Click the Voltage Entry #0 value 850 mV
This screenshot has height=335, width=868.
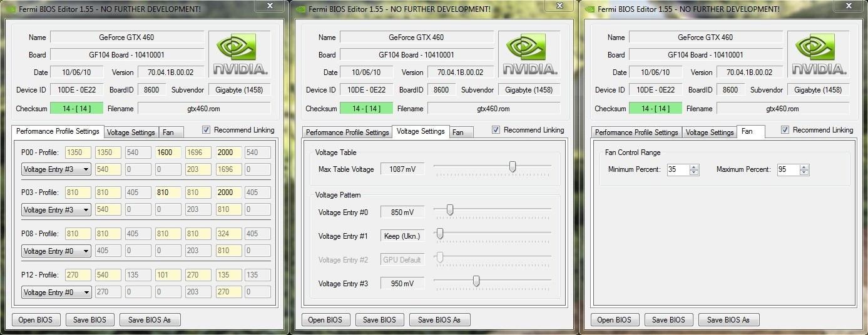[402, 212]
